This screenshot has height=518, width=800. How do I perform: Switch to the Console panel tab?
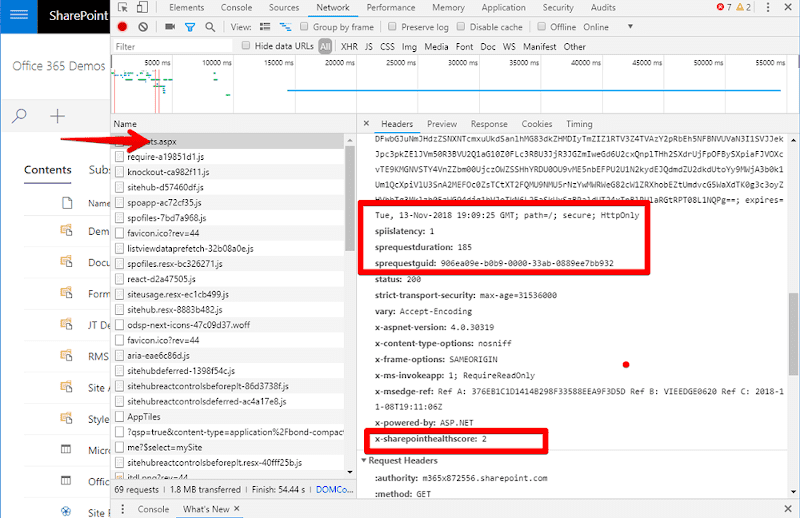click(x=236, y=7)
